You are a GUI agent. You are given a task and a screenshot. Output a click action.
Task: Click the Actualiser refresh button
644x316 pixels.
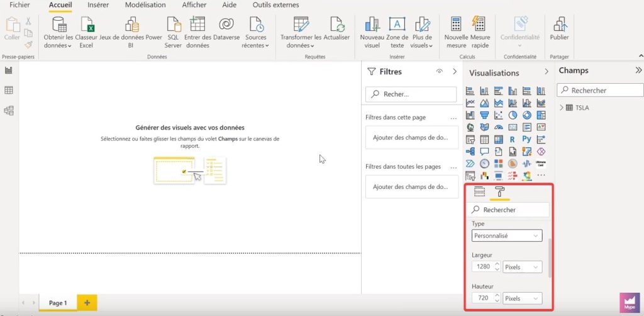point(337,29)
